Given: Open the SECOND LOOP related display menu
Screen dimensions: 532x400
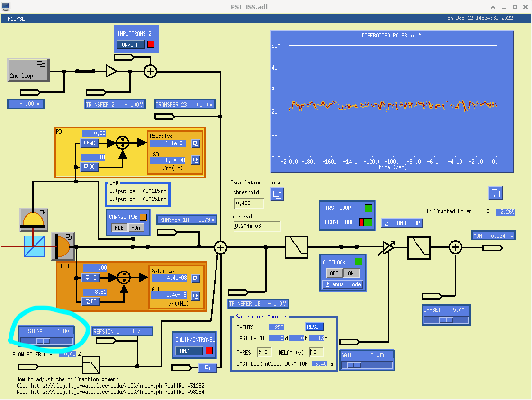Looking at the screenshot, I should pos(402,223).
